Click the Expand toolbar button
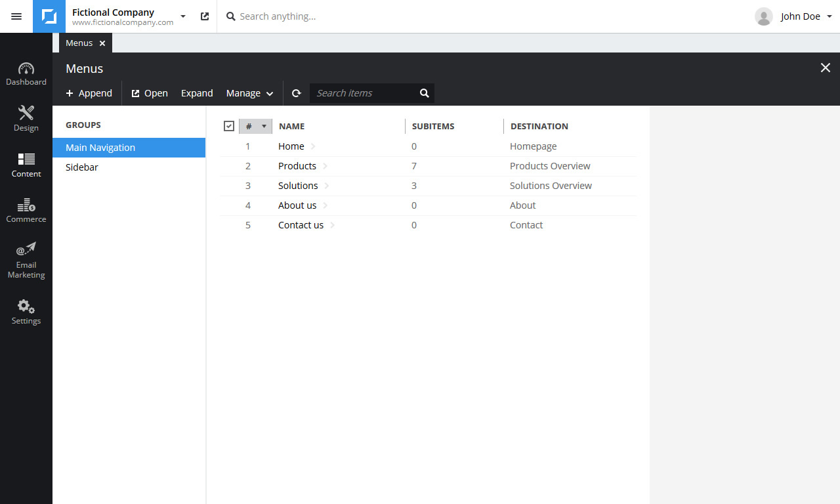Viewport: 840px width, 504px height. point(197,93)
